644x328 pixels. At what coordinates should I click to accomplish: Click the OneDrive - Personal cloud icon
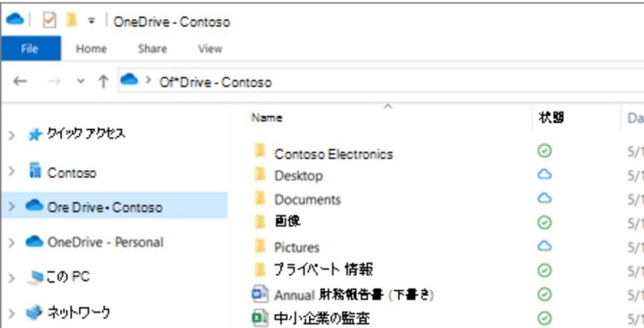34,241
